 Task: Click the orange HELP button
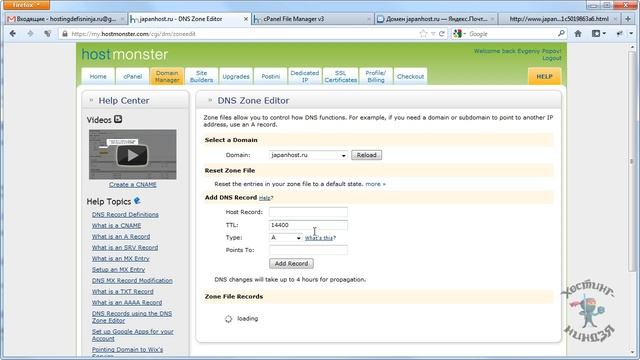544,76
